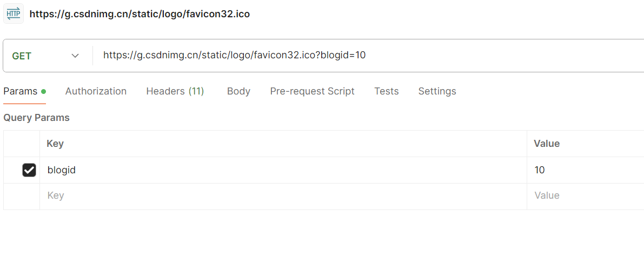This screenshot has width=644, height=257.
Task: Open the request Settings tab
Action: tap(437, 91)
